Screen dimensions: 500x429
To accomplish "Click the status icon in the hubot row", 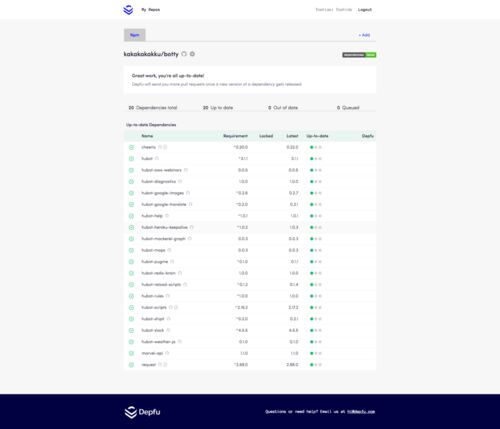I will coord(131,159).
